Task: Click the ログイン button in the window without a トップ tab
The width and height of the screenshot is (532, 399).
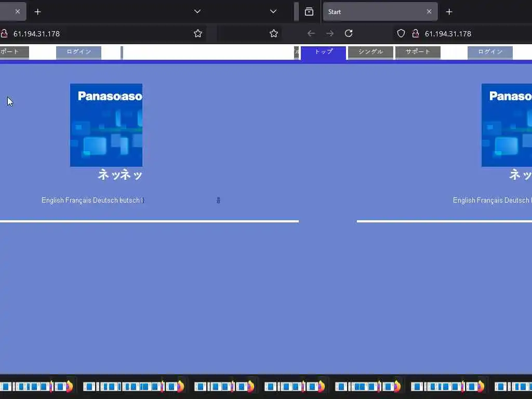Action: coord(78,52)
